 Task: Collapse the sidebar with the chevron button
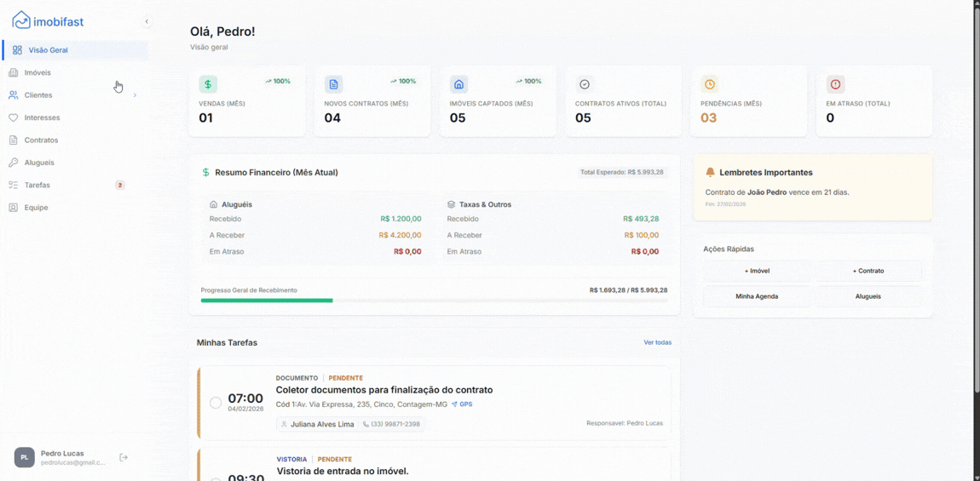pos(147,21)
